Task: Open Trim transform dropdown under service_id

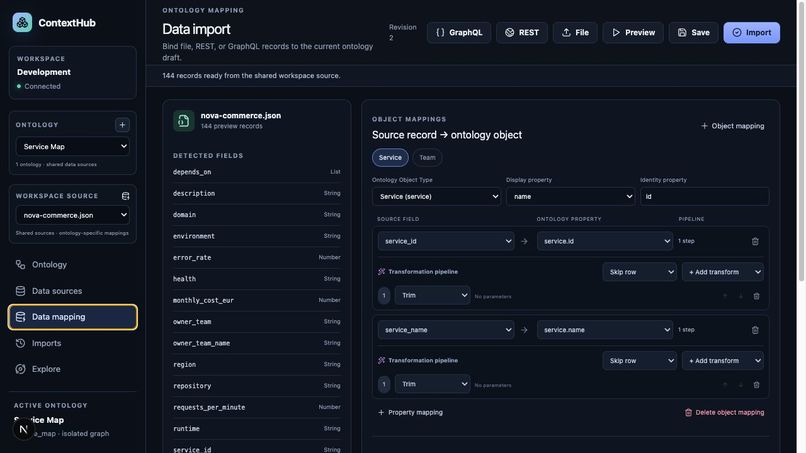Action: (x=432, y=296)
